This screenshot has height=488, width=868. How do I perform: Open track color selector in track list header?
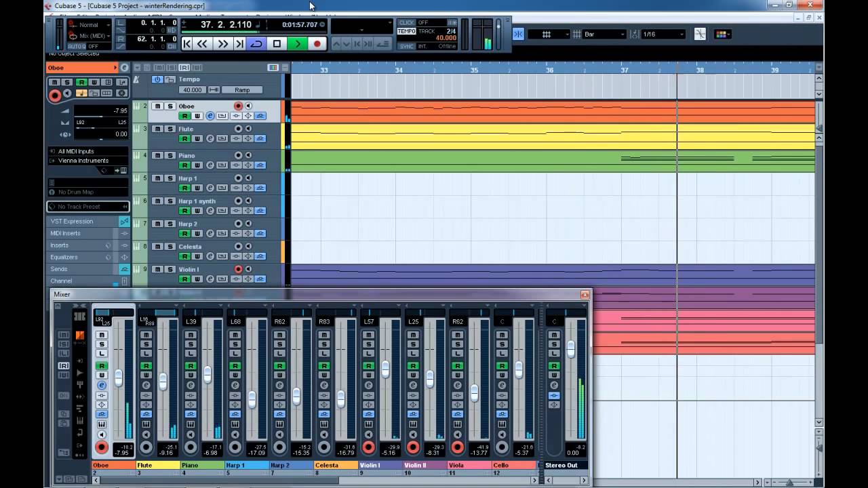(273, 68)
